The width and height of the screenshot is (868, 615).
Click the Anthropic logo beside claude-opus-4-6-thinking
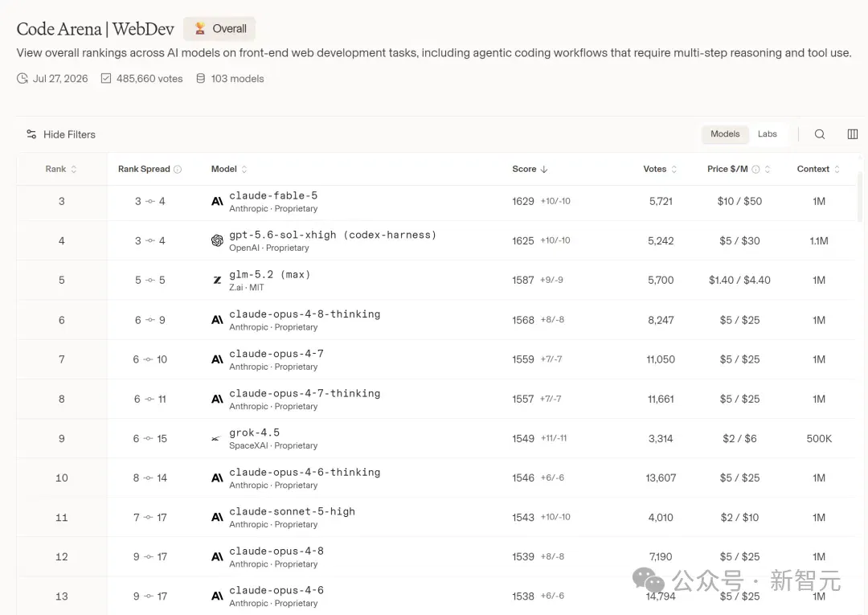[x=217, y=478]
